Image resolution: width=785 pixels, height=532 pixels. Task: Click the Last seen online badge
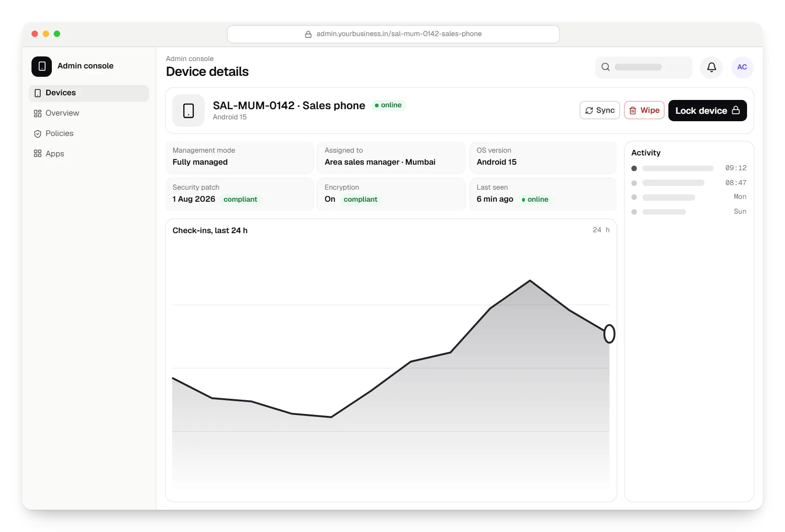pyautogui.click(x=535, y=199)
